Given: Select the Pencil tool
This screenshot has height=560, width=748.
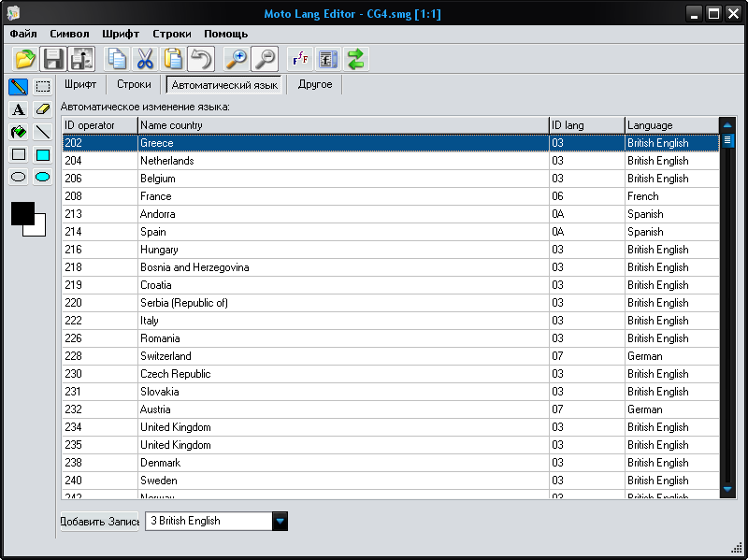Looking at the screenshot, I should pos(18,87).
